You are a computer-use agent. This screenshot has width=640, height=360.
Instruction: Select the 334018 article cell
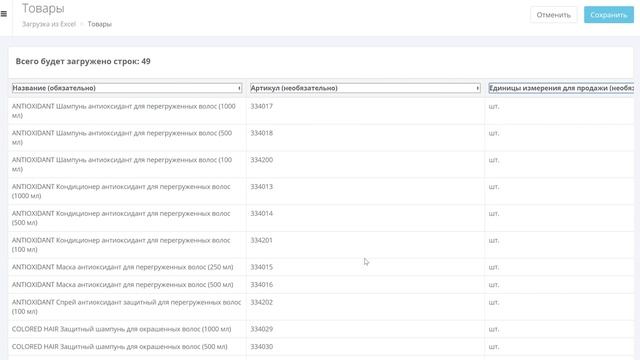click(x=262, y=133)
